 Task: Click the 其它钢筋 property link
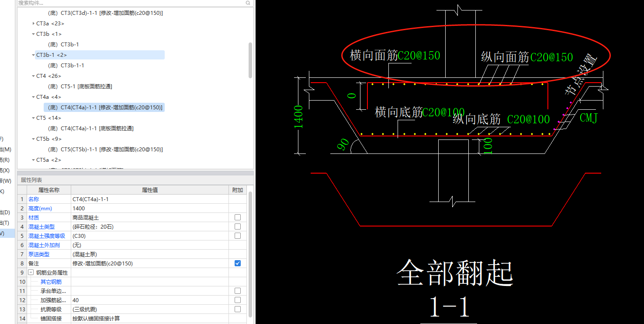pyautogui.click(x=51, y=282)
